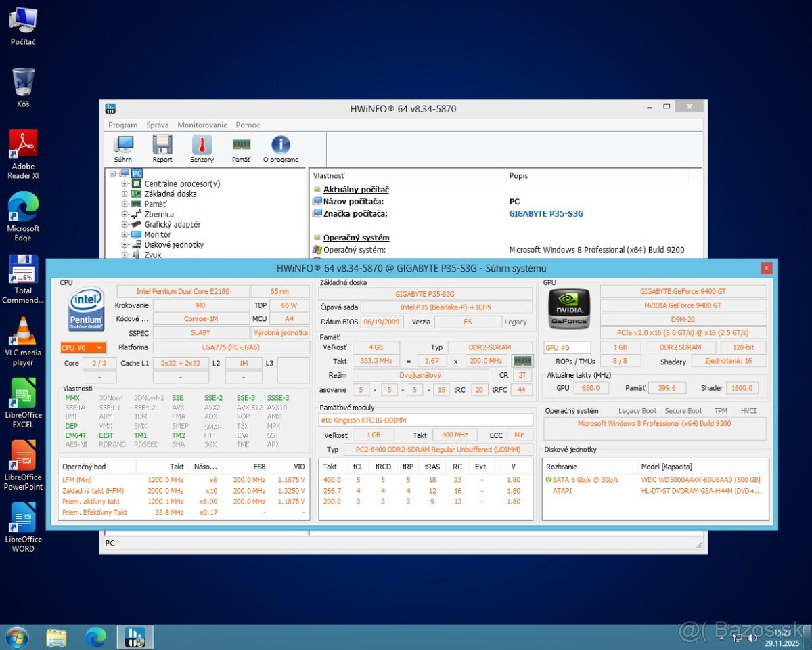Open the GPU #0 selector dropdown

coord(567,347)
